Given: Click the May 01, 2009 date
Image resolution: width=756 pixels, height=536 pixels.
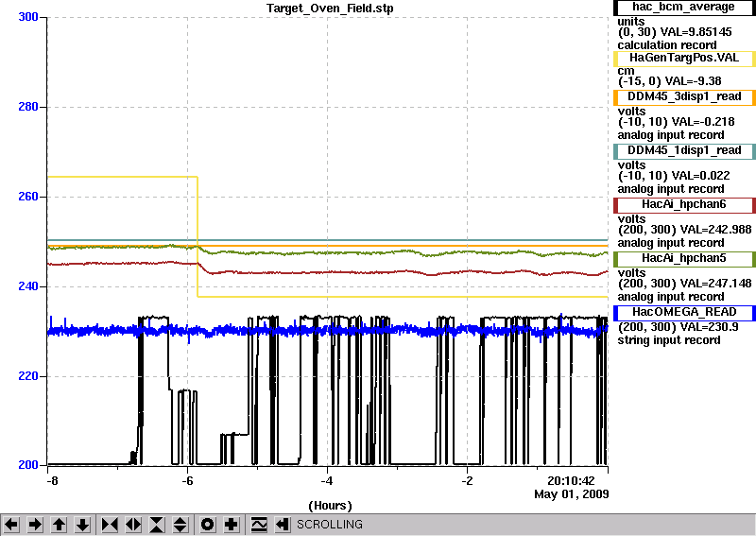Looking at the screenshot, I should click(572, 494).
